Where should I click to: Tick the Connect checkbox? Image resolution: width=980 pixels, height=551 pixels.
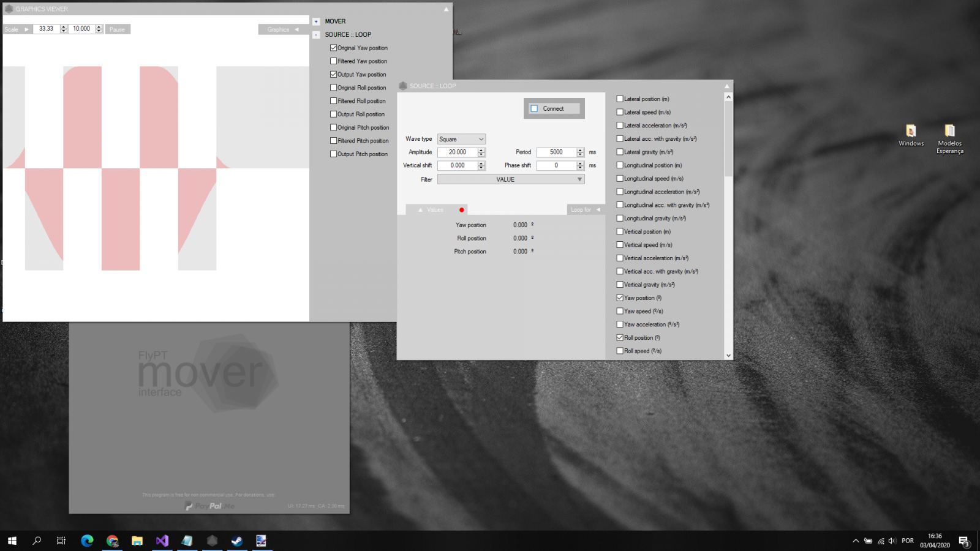(534, 108)
